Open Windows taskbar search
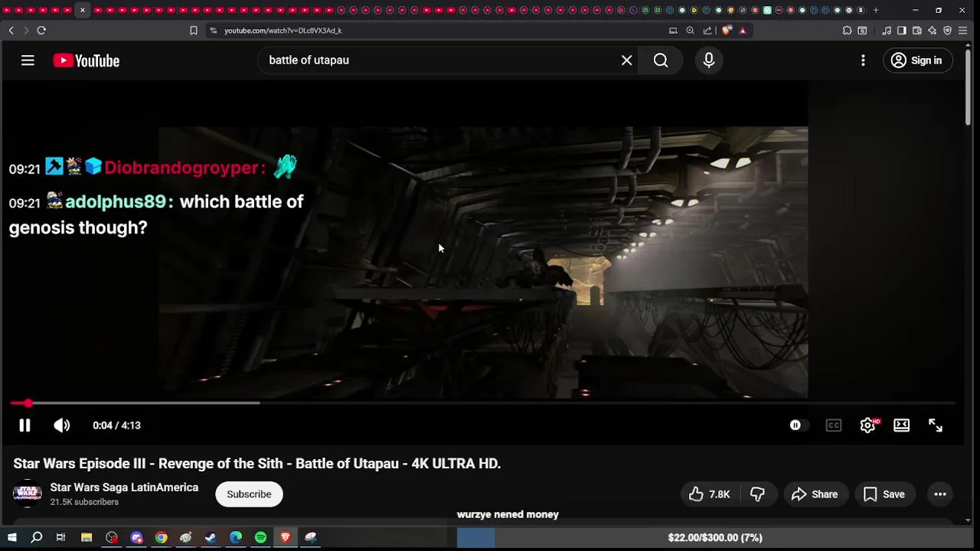This screenshot has height=551, width=980. [36, 538]
